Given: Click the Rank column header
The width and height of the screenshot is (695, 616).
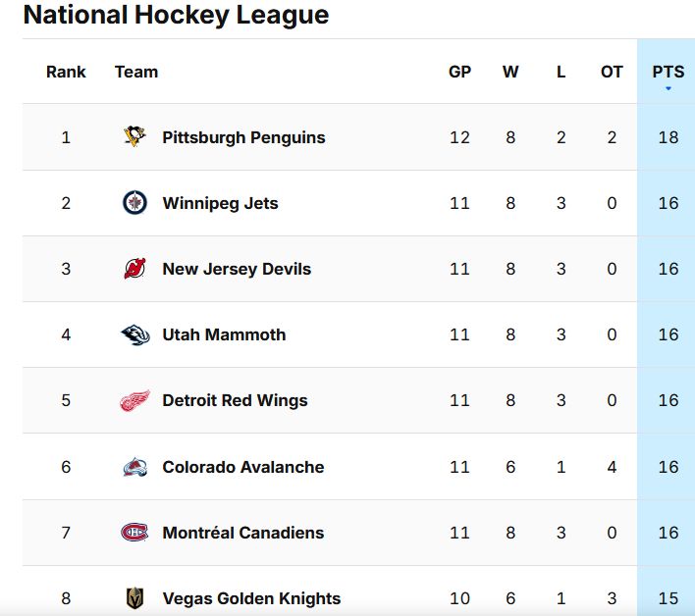Looking at the screenshot, I should (66, 72).
